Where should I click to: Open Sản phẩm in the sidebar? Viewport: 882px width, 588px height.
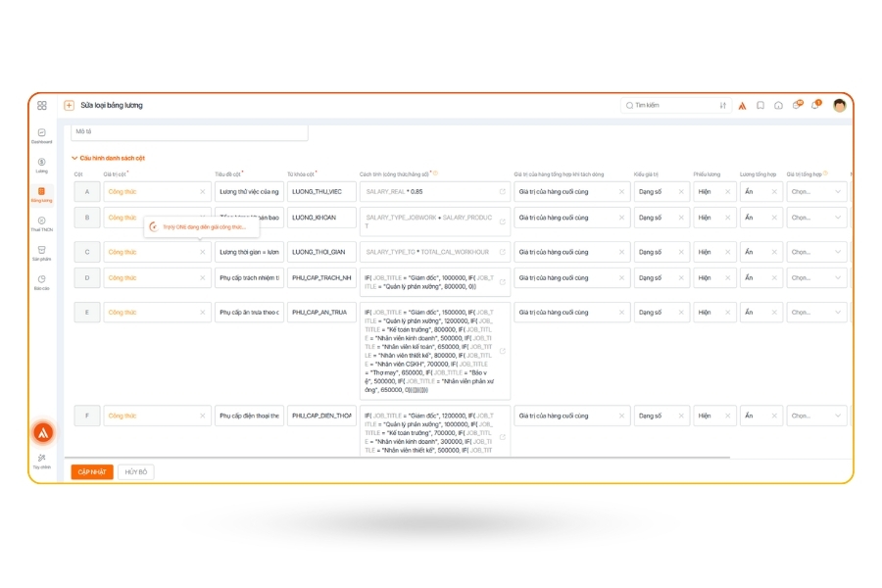coord(41,253)
